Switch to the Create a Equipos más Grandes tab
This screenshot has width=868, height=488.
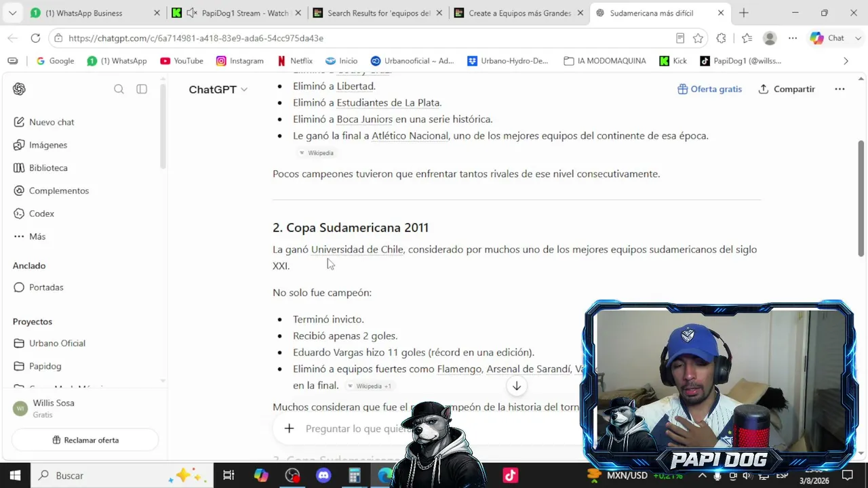(x=519, y=13)
